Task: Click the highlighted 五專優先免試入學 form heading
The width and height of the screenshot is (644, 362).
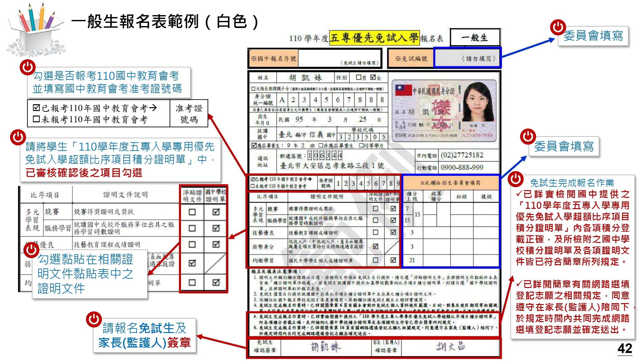Action: (374, 38)
